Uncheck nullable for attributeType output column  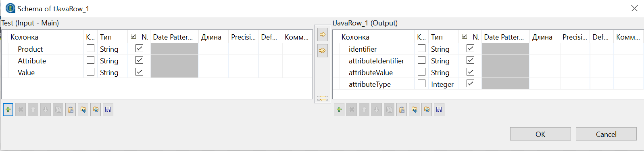point(470,84)
